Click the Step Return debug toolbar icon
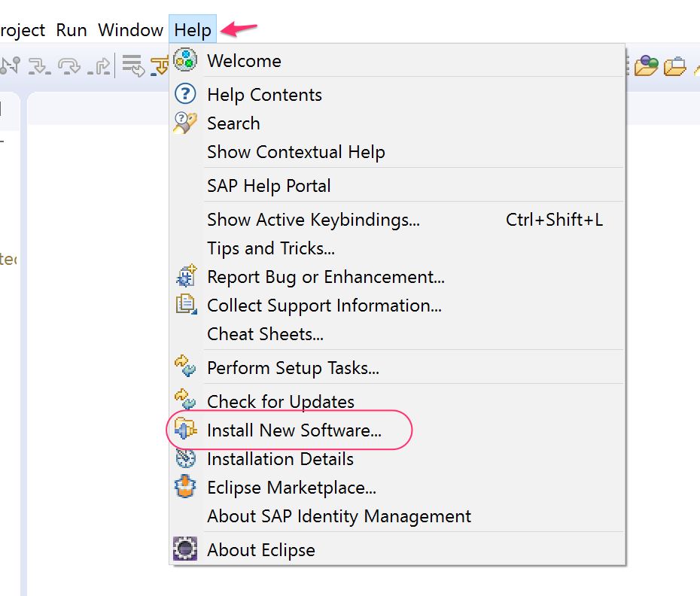This screenshot has height=596, width=700. [x=99, y=66]
